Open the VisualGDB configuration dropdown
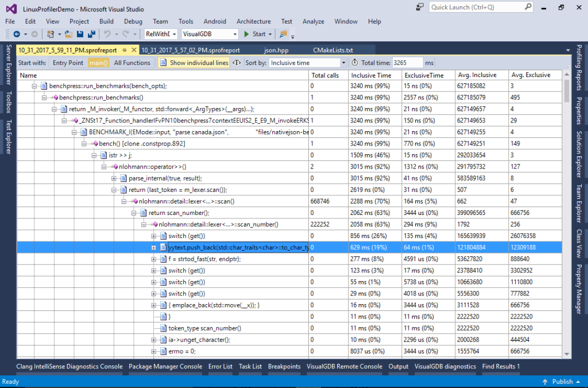The image size is (588, 388). [208, 34]
